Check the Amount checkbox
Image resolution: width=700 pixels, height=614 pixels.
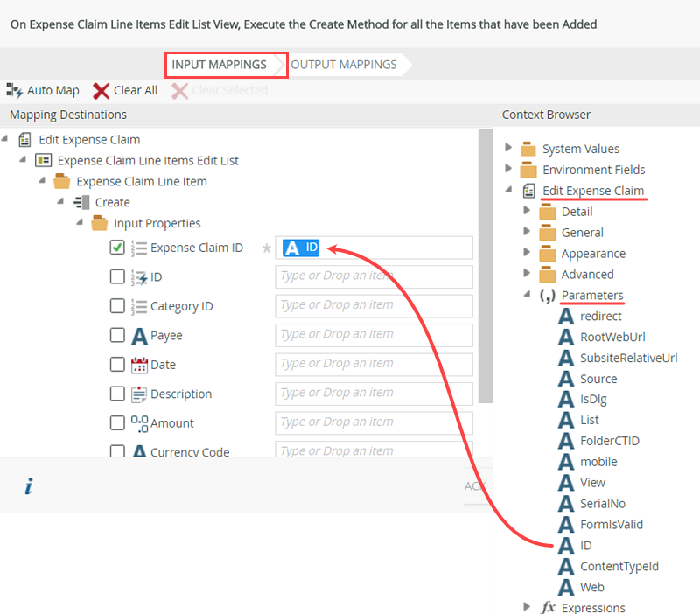(x=117, y=423)
